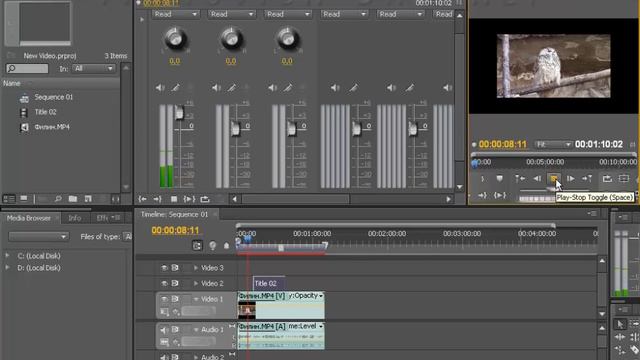Click Play In to Out in Audio Mixer

(189, 199)
